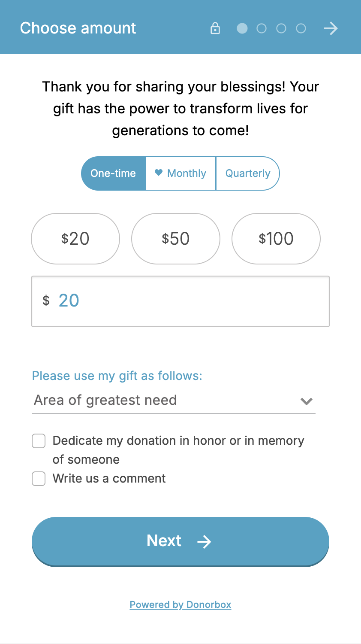This screenshot has width=361, height=644.
Task: Choose the $100 preset amount
Action: (x=276, y=239)
